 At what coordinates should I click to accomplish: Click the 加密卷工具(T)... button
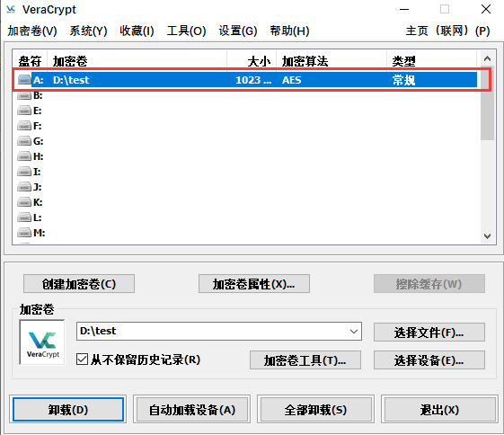(305, 360)
